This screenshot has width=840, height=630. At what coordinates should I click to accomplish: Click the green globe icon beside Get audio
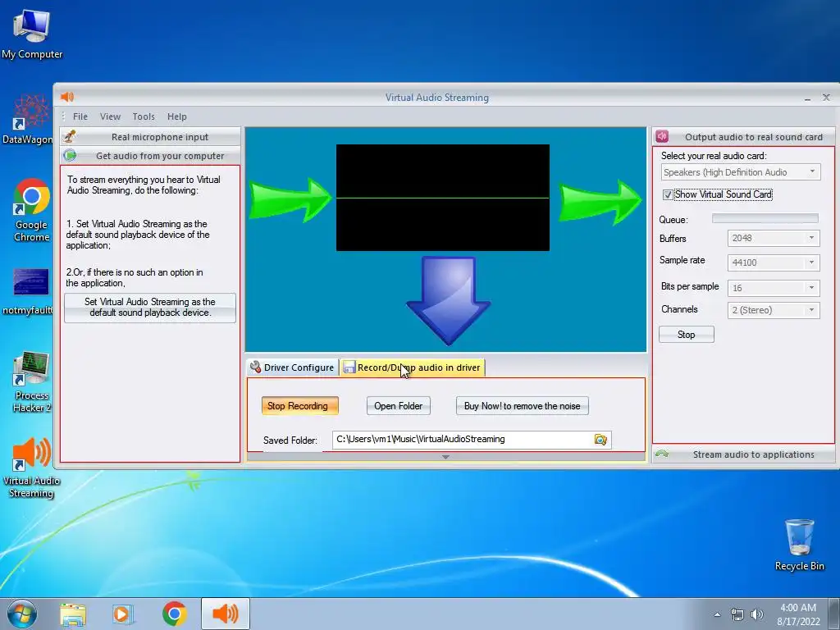click(71, 156)
